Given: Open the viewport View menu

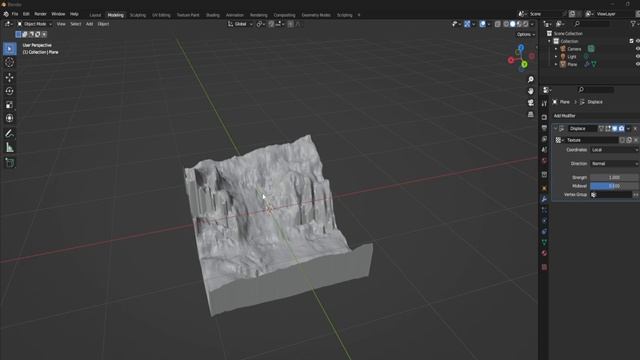Looking at the screenshot, I should coord(61,24).
